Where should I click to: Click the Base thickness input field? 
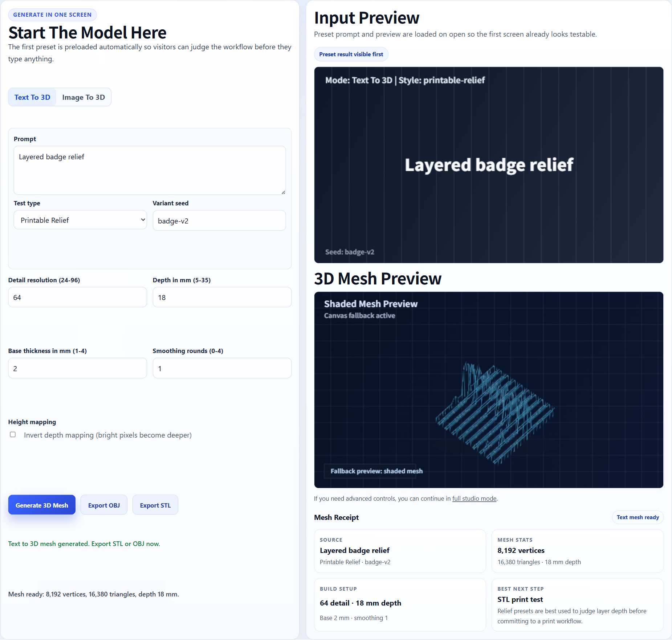(x=77, y=368)
